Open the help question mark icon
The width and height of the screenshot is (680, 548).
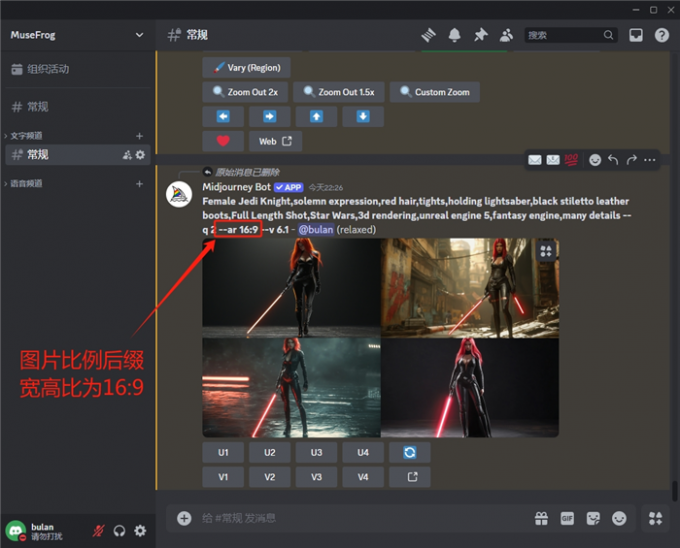tap(661, 35)
